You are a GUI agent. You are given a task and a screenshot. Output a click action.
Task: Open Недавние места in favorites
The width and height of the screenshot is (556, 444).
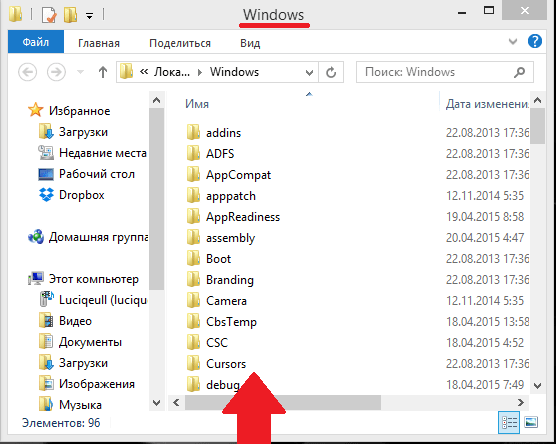[x=102, y=153]
